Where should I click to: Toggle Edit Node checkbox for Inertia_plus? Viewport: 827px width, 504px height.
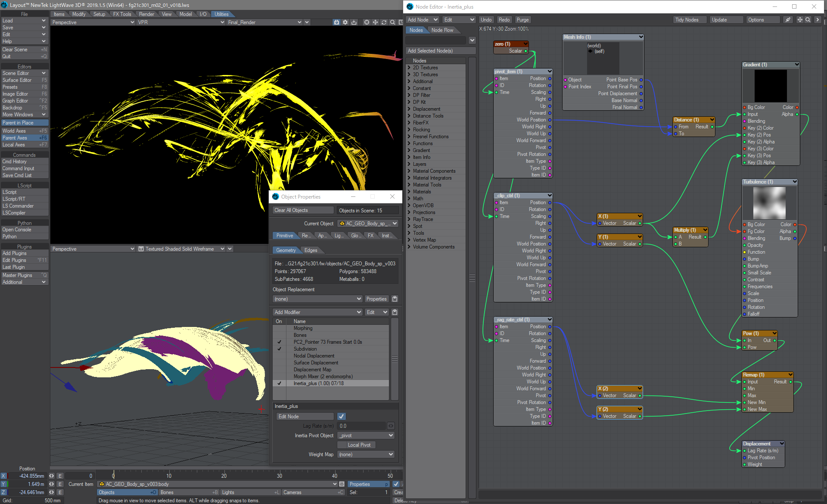(x=342, y=417)
